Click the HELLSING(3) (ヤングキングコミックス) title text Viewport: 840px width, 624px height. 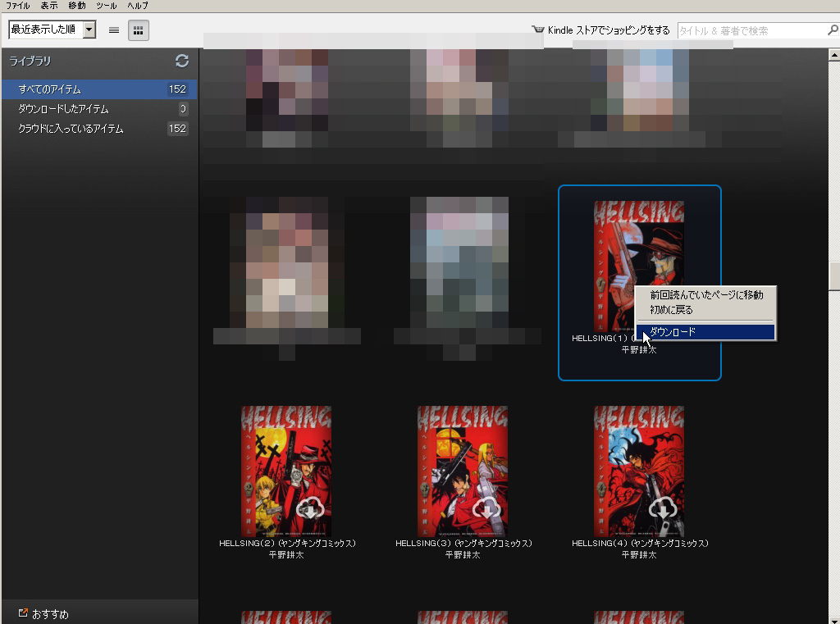click(x=463, y=543)
